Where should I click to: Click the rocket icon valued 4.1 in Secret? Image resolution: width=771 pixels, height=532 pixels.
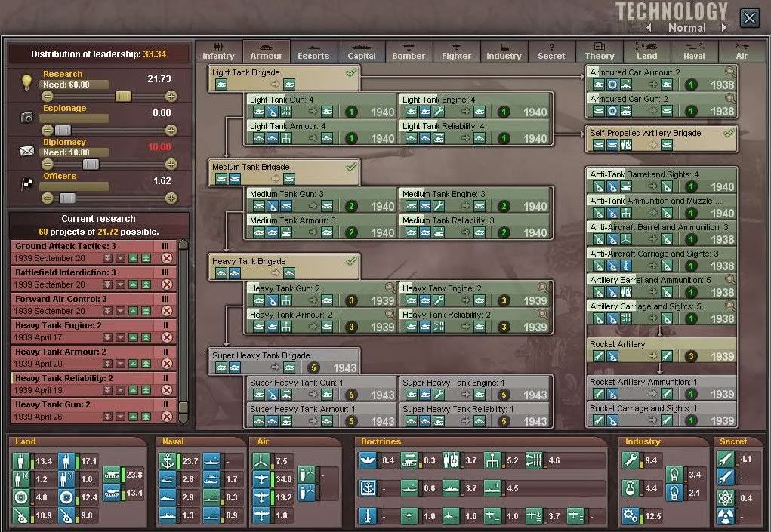pos(726,459)
